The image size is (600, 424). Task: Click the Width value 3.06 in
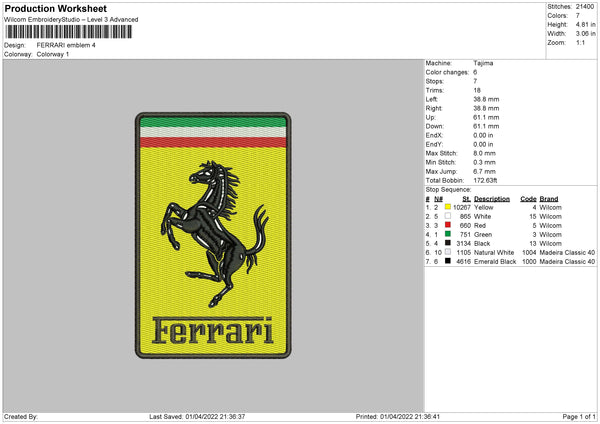point(585,34)
